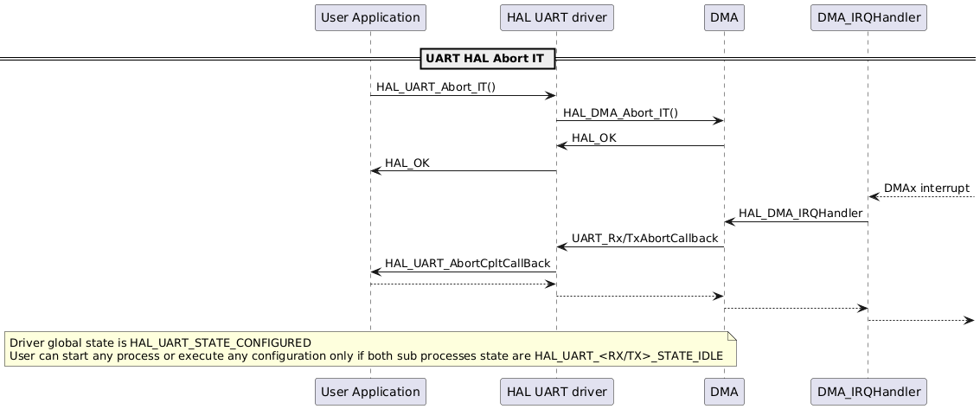Select the UART HAL Abort IT divider title
The width and height of the screenshot is (980, 409).
488,59
